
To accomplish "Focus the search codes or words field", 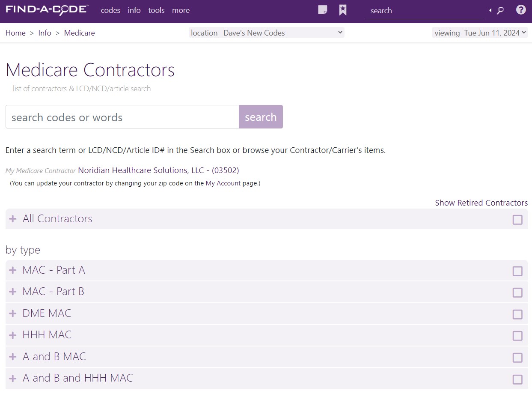I will click(x=122, y=116).
